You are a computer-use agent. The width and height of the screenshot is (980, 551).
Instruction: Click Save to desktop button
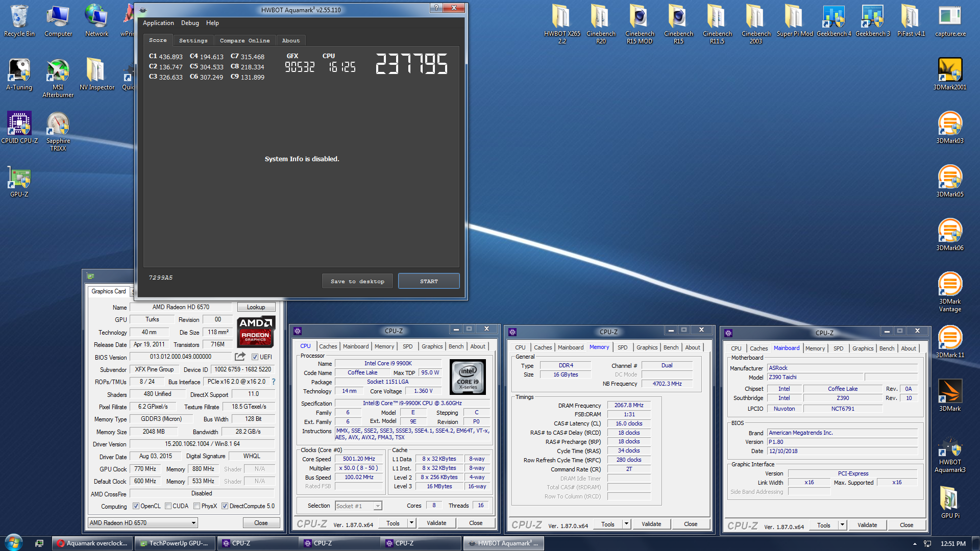[x=357, y=281]
